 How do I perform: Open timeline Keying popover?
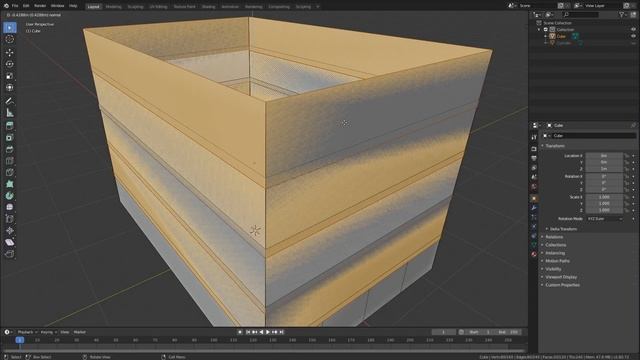(48, 332)
